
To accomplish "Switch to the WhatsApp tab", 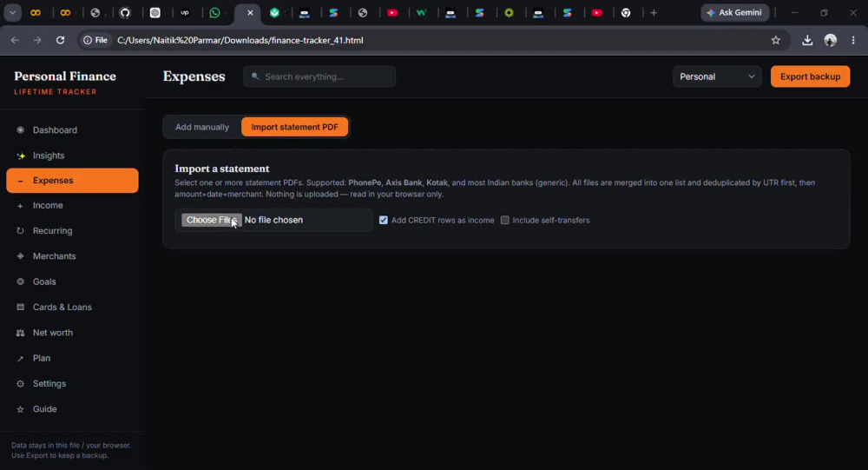I will point(214,13).
